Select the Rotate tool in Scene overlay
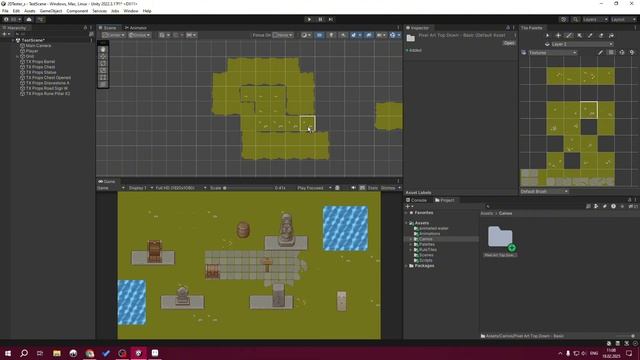640x360 pixels. 103,63
